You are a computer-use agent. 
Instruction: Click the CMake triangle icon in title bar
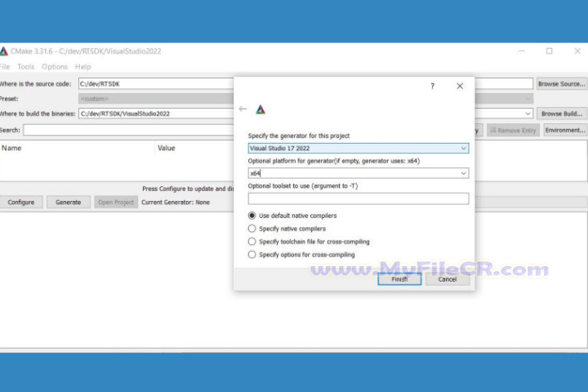(3, 51)
